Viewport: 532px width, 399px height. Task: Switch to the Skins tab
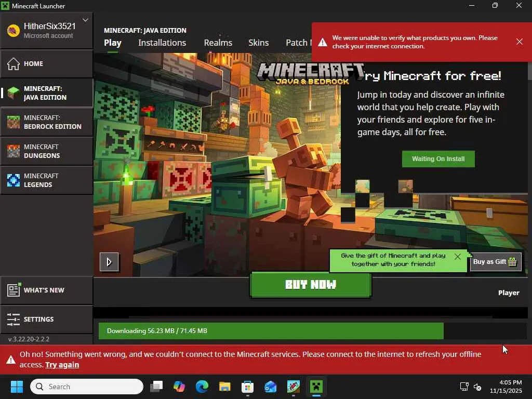(x=259, y=43)
